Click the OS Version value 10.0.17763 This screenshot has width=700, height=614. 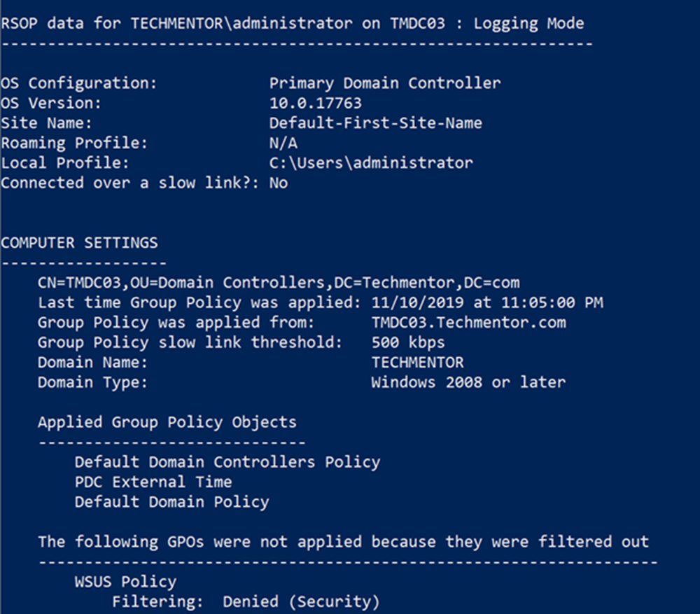pyautogui.click(x=315, y=104)
